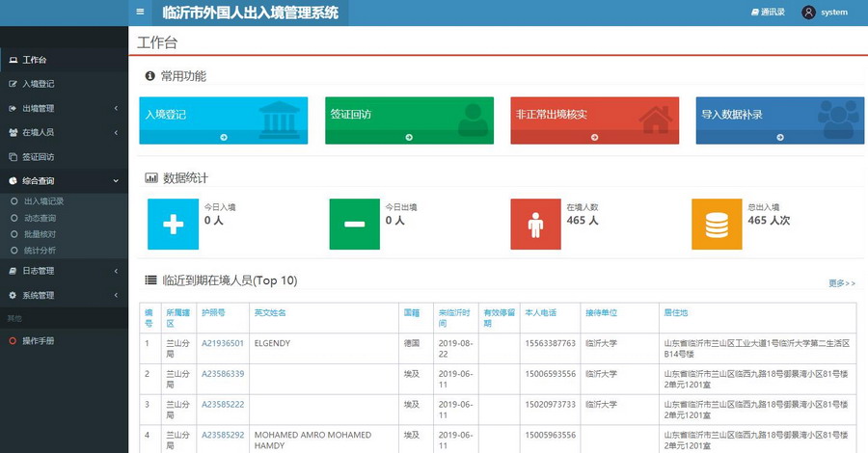This screenshot has width=868, height=453.
Task: Select the MOHAMED AMRO MOHAMED HAMDY cell
Action: point(324,440)
